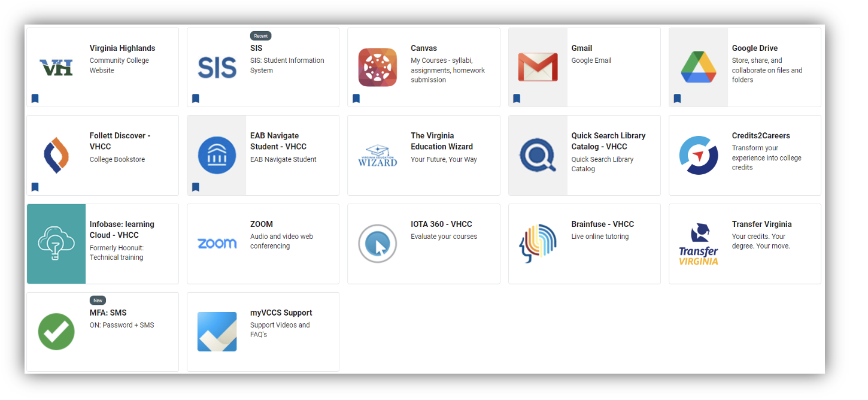Open the Quick Search Library Catalog icon

click(x=538, y=155)
